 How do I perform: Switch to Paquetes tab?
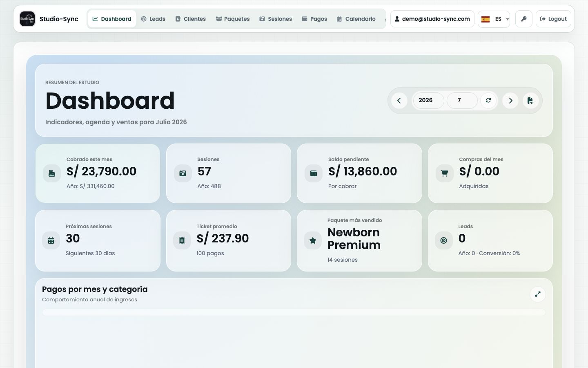pos(233,19)
